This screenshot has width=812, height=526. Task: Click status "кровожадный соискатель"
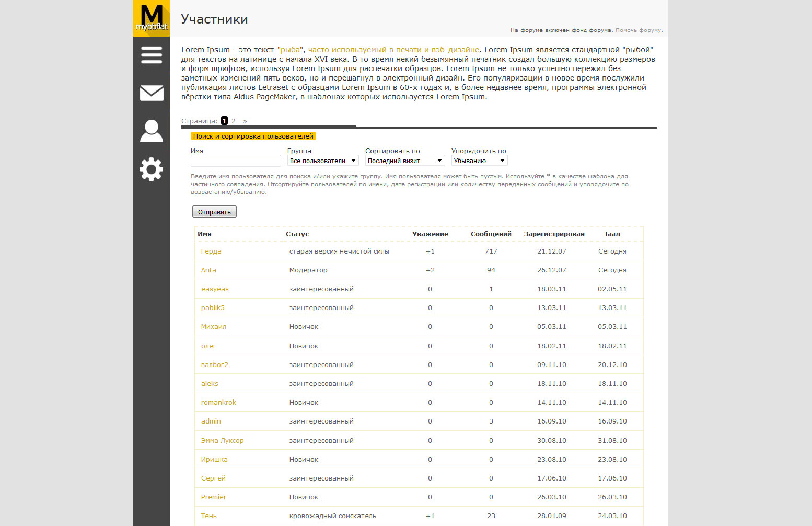click(333, 516)
